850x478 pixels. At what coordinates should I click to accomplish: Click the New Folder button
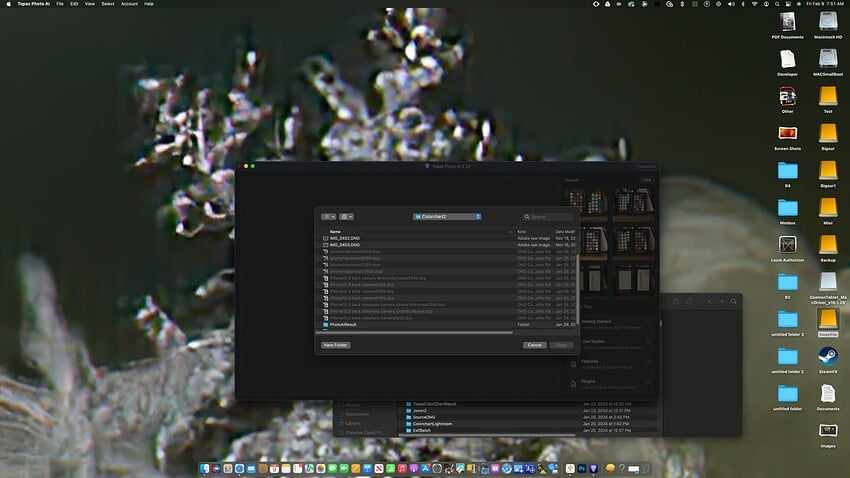click(335, 345)
